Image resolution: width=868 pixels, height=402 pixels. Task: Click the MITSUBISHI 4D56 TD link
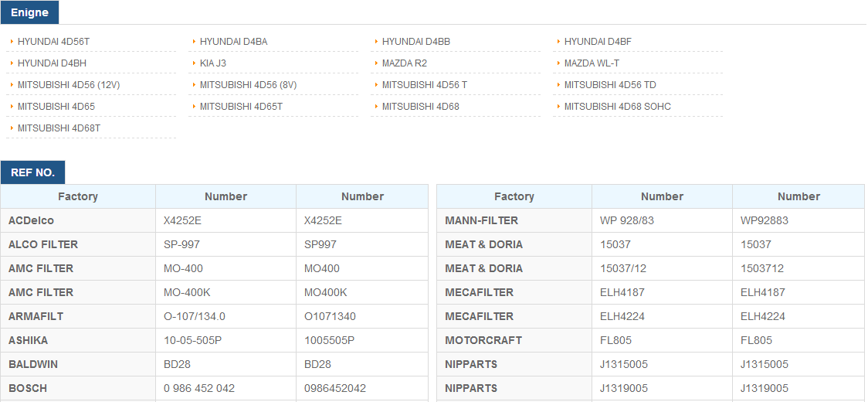[609, 85]
